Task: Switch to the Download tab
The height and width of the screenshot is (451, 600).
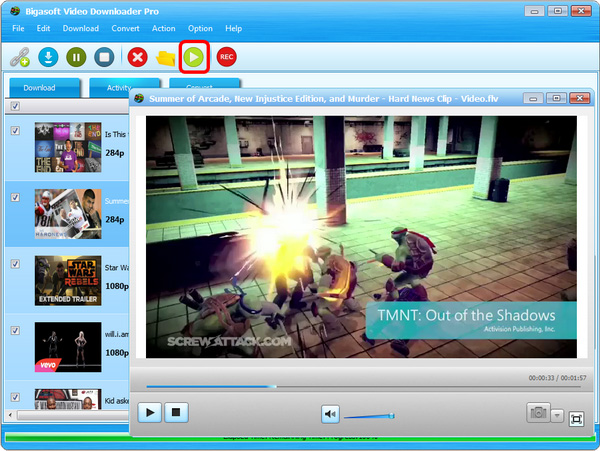Action: pyautogui.click(x=45, y=88)
